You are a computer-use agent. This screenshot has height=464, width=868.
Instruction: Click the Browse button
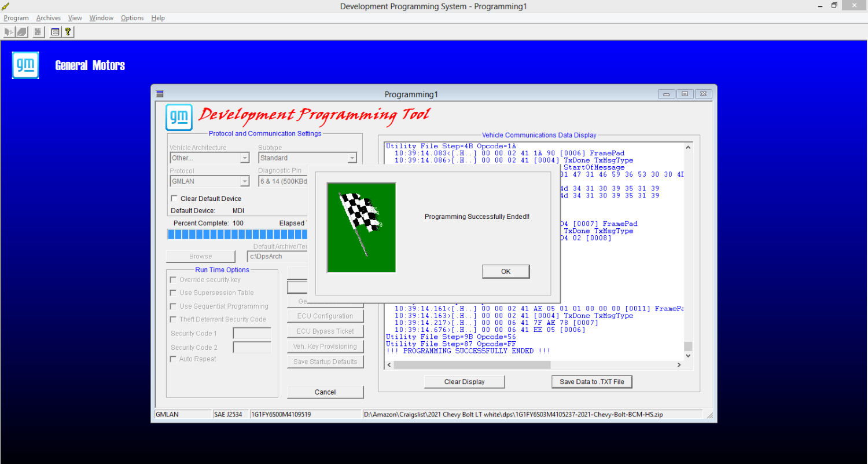point(201,257)
